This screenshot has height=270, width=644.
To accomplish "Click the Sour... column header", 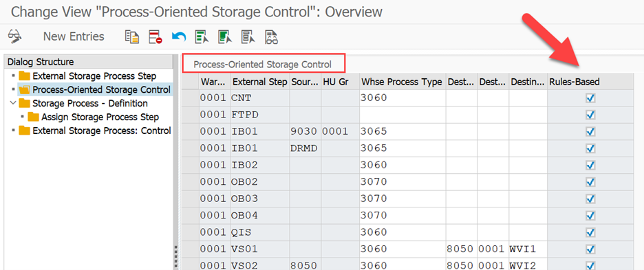I will pyautogui.click(x=305, y=82).
